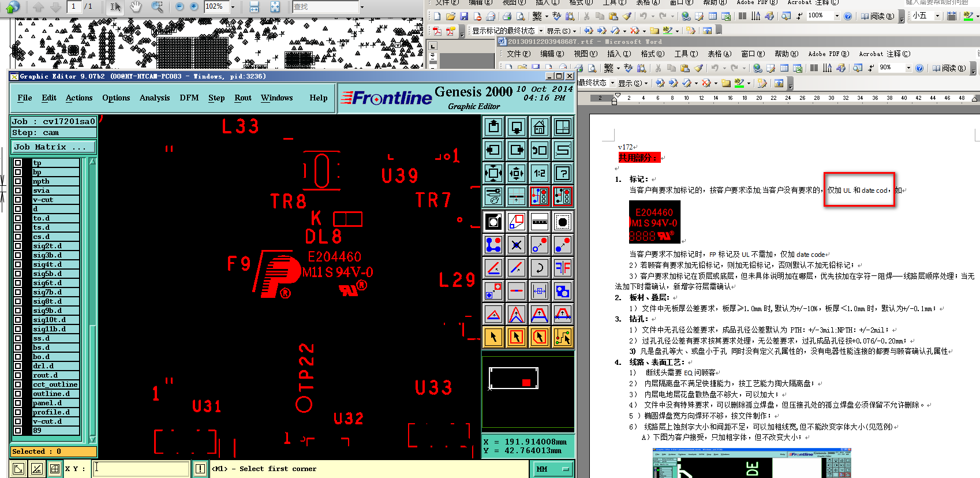Open the Analysis menu in Genesis
Viewport: 980px width, 478px height.
click(x=155, y=98)
